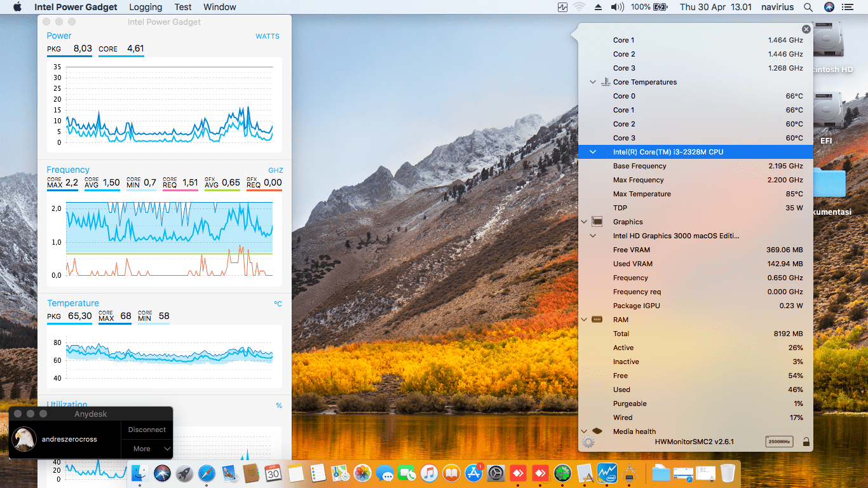Open Calendar in the Dock
This screenshot has height=488, width=868.
coord(273,473)
